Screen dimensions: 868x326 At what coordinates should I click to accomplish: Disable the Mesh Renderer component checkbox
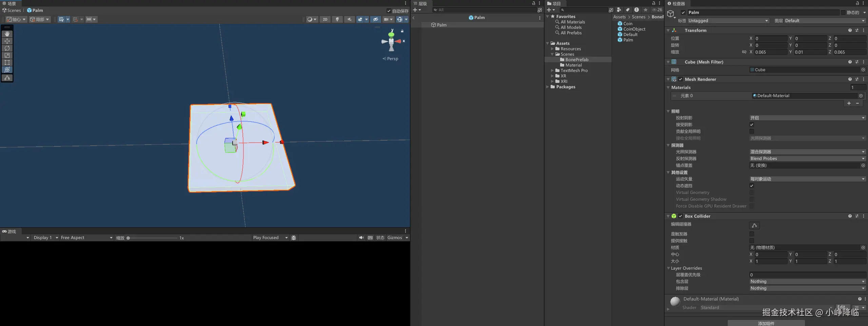pos(680,79)
